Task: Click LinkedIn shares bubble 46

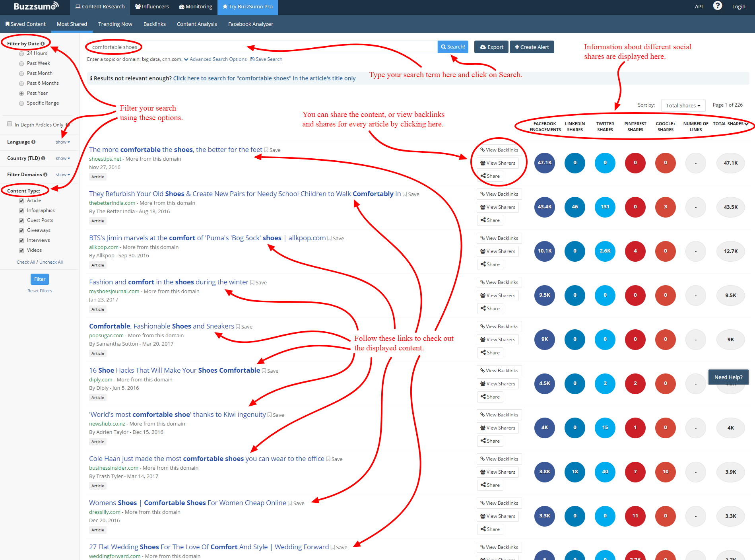Action: tap(575, 207)
